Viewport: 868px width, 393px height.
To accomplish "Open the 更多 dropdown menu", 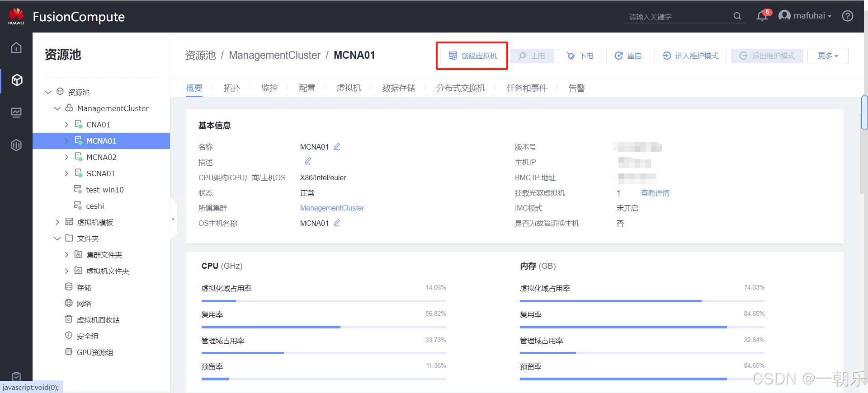I will 828,56.
